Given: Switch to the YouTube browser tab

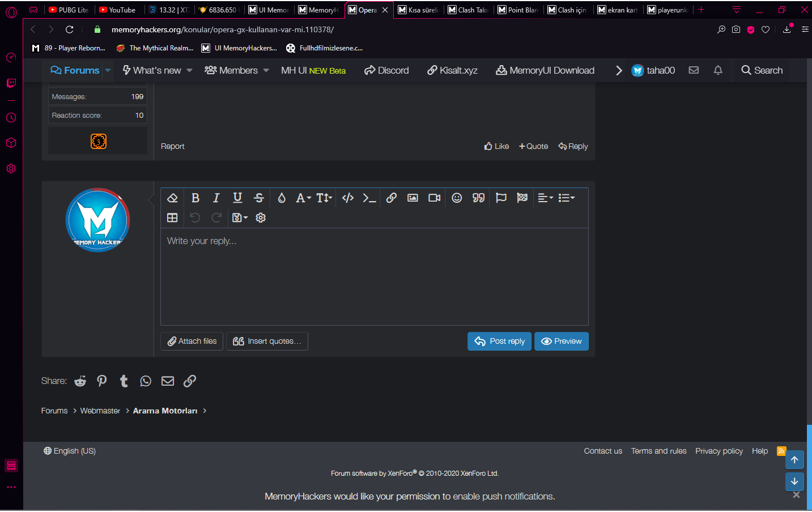Looking at the screenshot, I should [117, 10].
